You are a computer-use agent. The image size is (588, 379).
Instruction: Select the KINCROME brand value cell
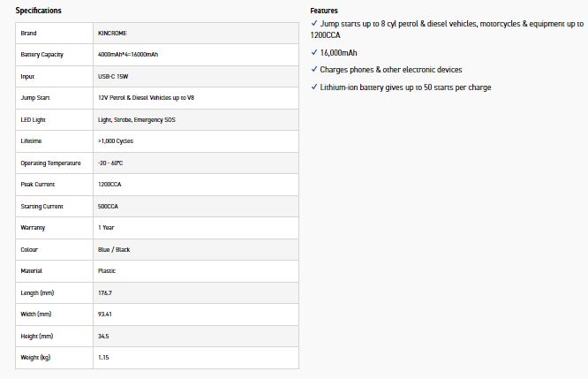pos(113,34)
